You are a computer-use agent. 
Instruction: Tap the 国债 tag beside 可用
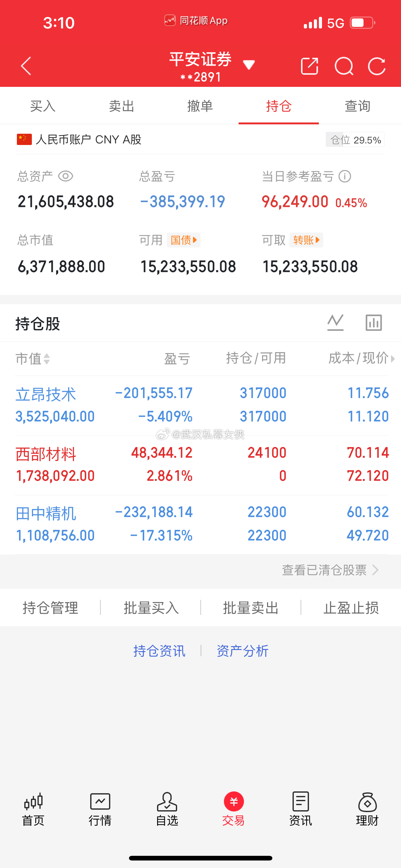coord(184,240)
